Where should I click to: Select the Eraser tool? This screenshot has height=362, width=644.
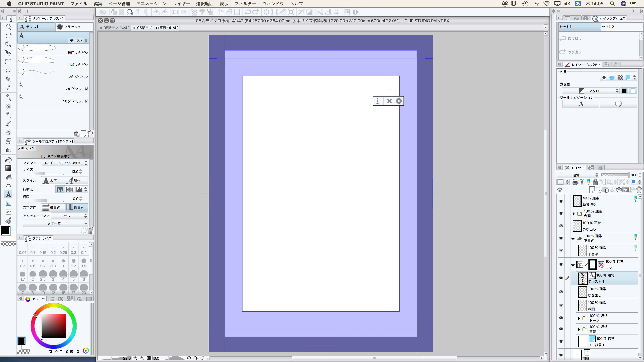tap(8, 141)
